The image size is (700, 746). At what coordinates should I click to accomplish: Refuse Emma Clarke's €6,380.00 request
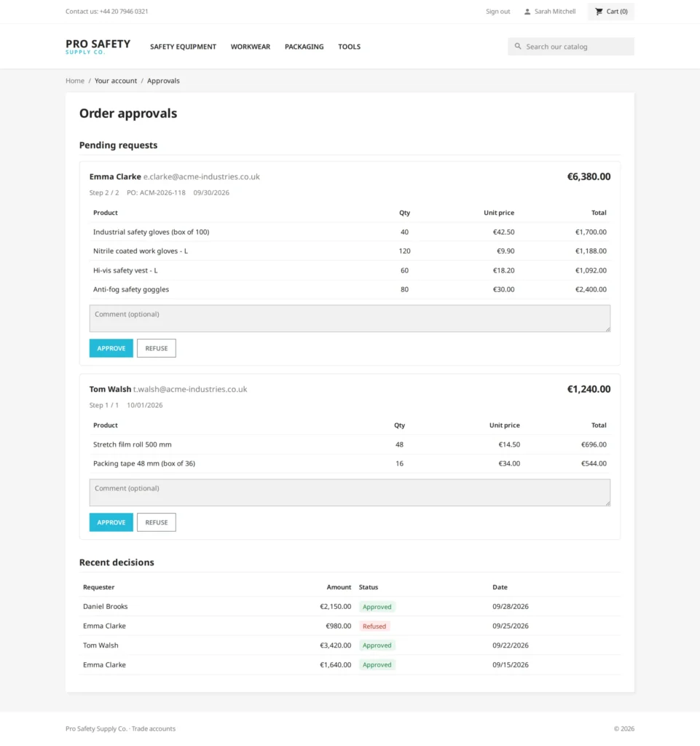pyautogui.click(x=157, y=348)
